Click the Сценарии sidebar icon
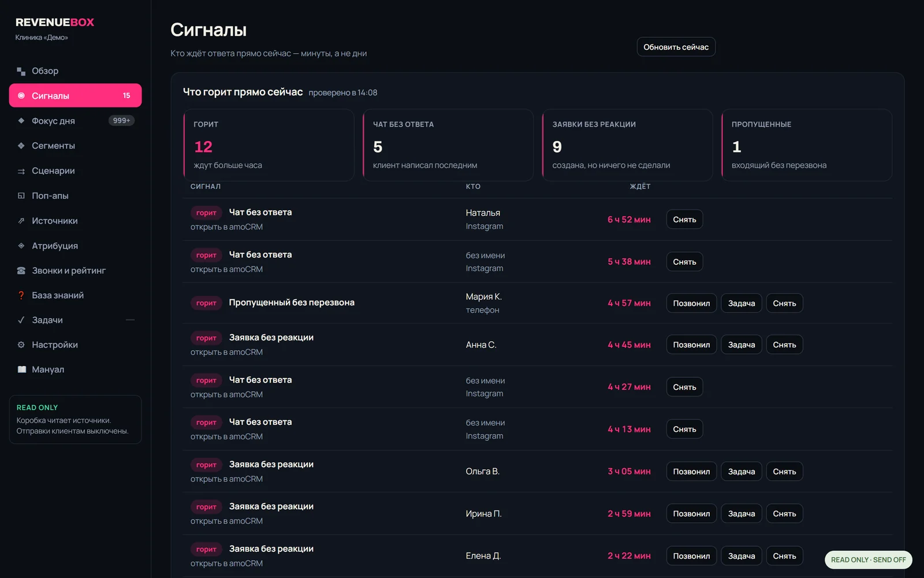 click(x=21, y=171)
